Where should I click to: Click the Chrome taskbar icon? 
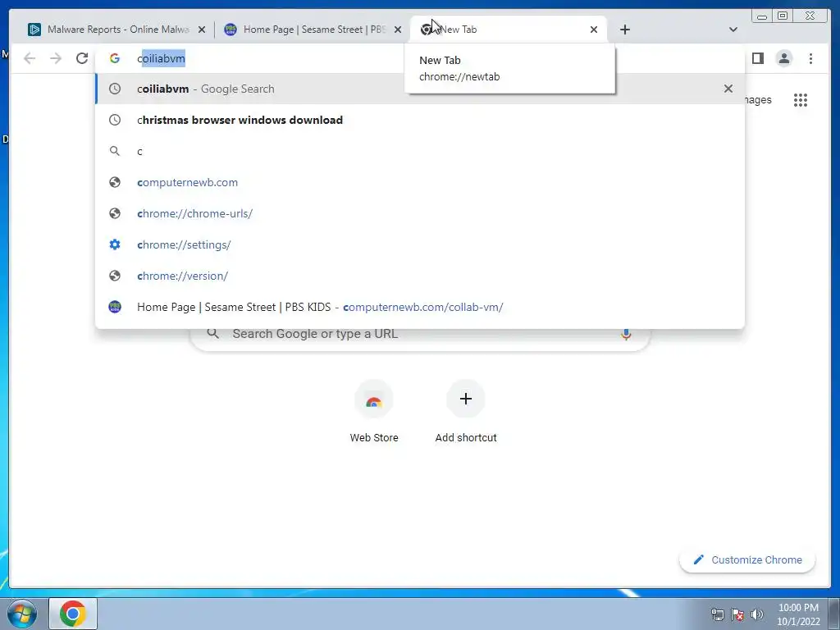(73, 614)
